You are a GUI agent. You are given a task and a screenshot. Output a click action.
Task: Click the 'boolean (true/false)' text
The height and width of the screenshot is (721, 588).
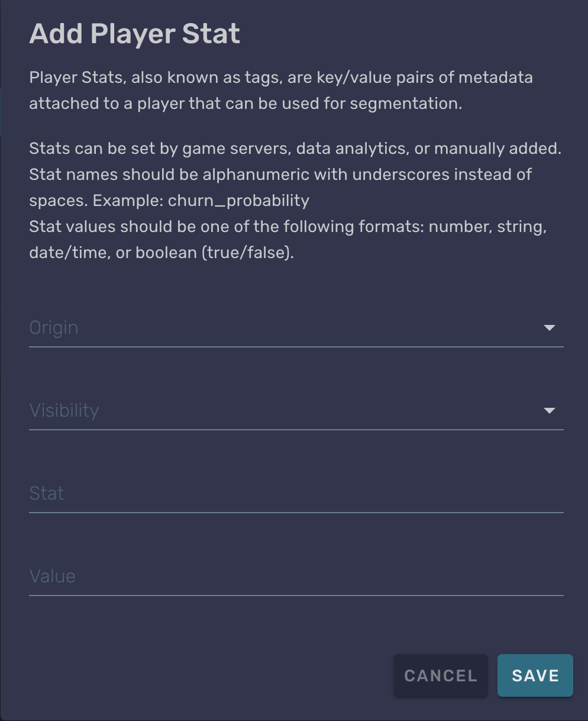pyautogui.click(x=215, y=253)
